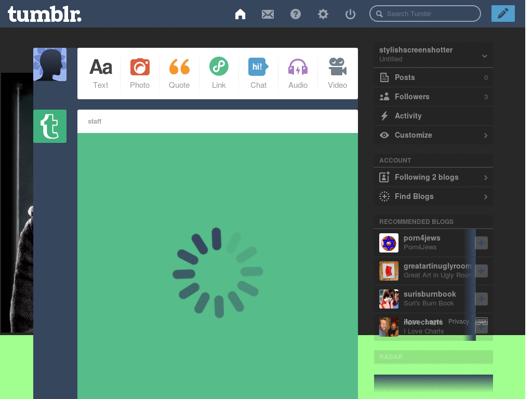Click the Posts count 0
This screenshot has width=532, height=399.
pyautogui.click(x=486, y=78)
